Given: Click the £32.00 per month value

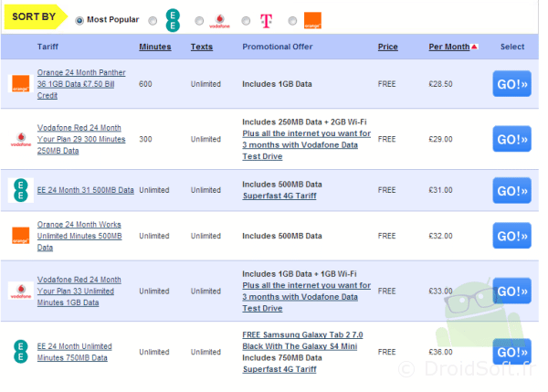Looking at the screenshot, I should pyautogui.click(x=441, y=236).
